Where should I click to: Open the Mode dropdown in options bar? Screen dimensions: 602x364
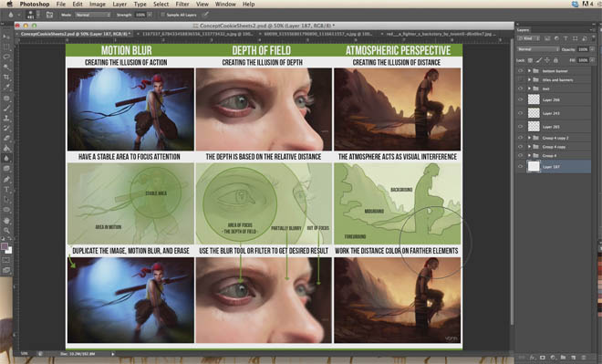point(93,15)
